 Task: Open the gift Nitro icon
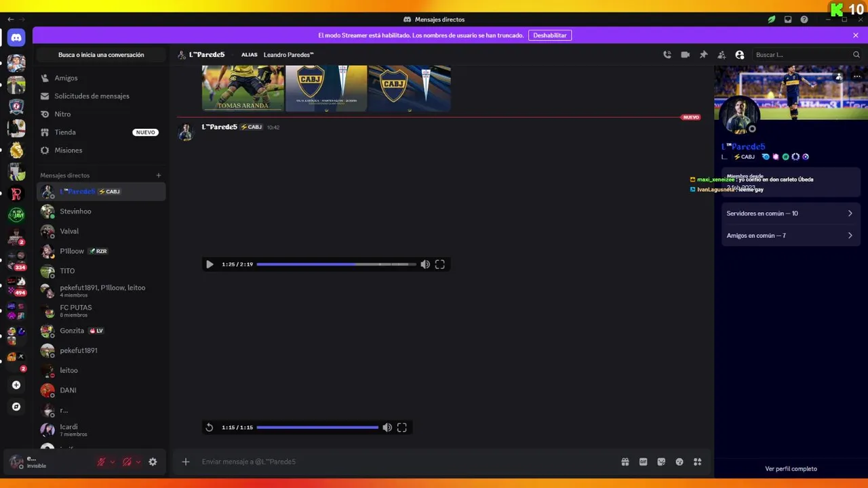625,462
